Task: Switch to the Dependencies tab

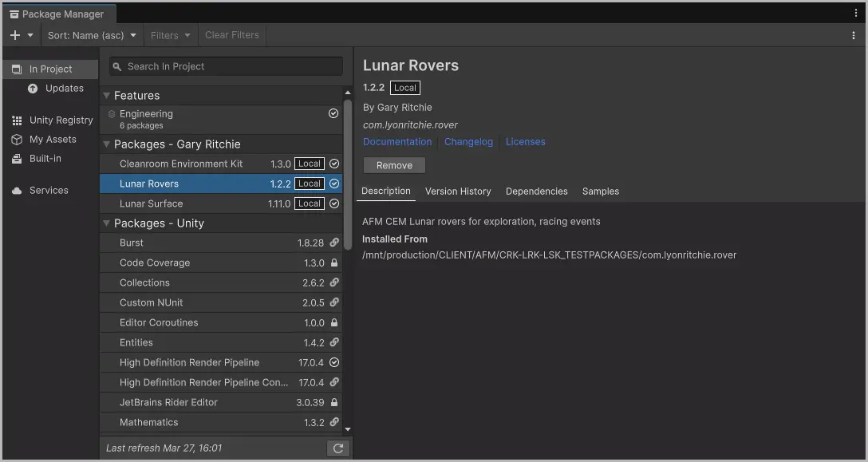Action: coord(537,191)
